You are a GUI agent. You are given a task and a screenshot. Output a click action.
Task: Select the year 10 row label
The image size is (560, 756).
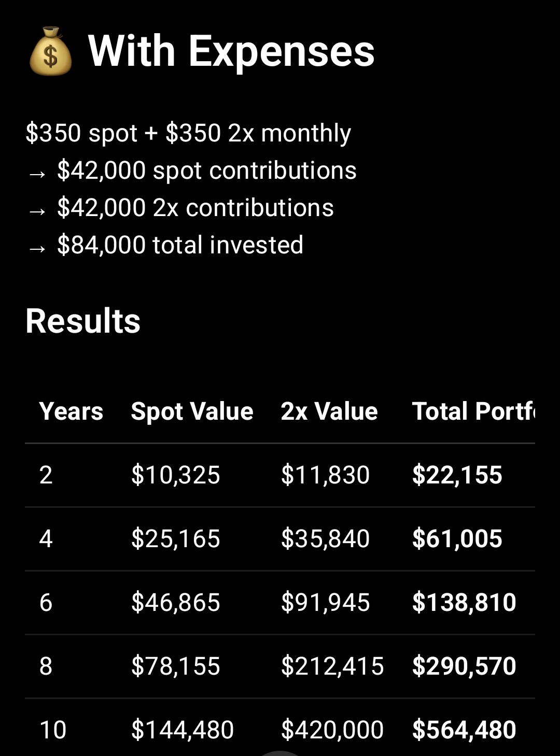coord(53,730)
